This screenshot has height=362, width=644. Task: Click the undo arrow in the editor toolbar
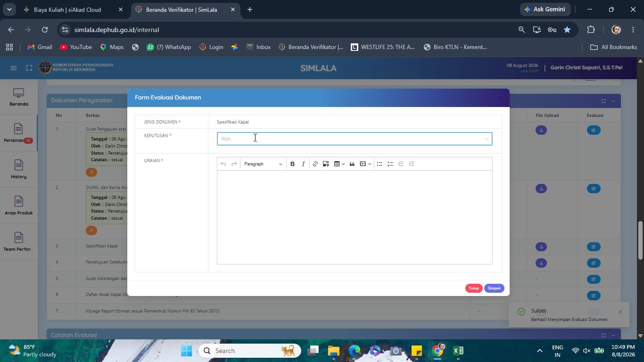coord(223,164)
